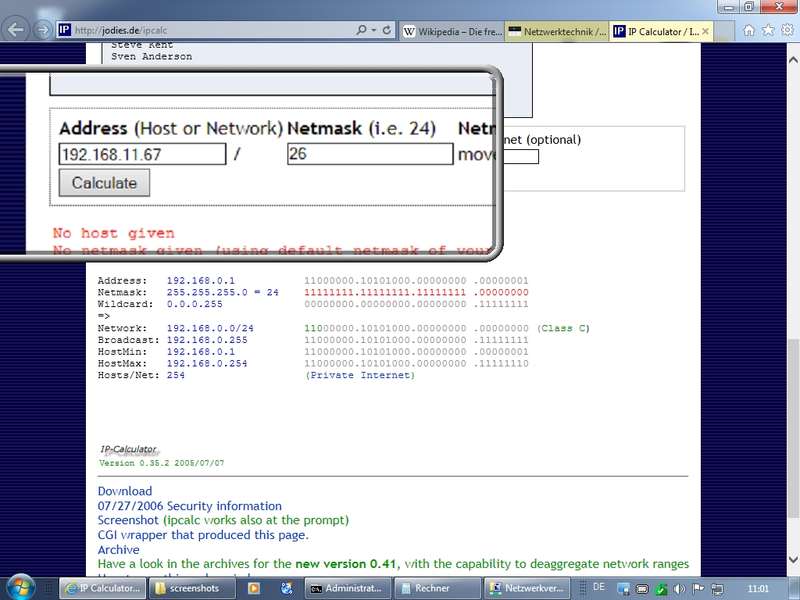
Task: Open the Archive link
Action: tap(118, 549)
